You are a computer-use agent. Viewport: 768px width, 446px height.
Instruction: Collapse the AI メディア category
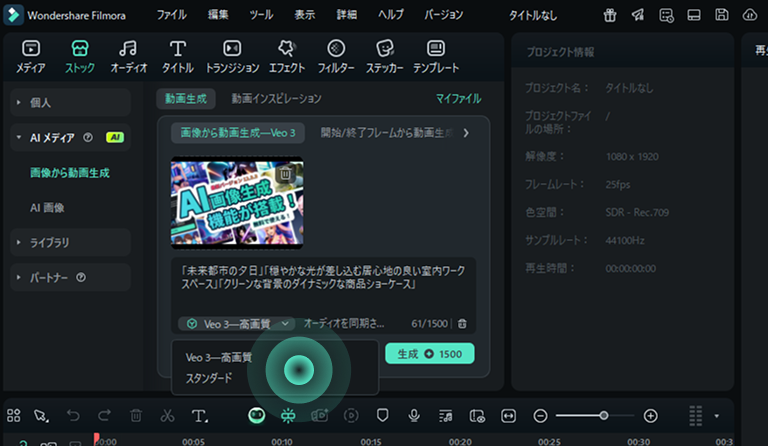(19, 138)
